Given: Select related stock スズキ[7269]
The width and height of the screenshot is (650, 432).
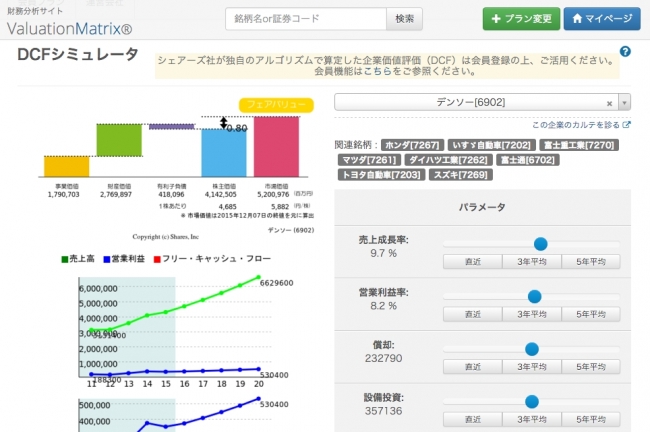Looking at the screenshot, I should click(461, 175).
